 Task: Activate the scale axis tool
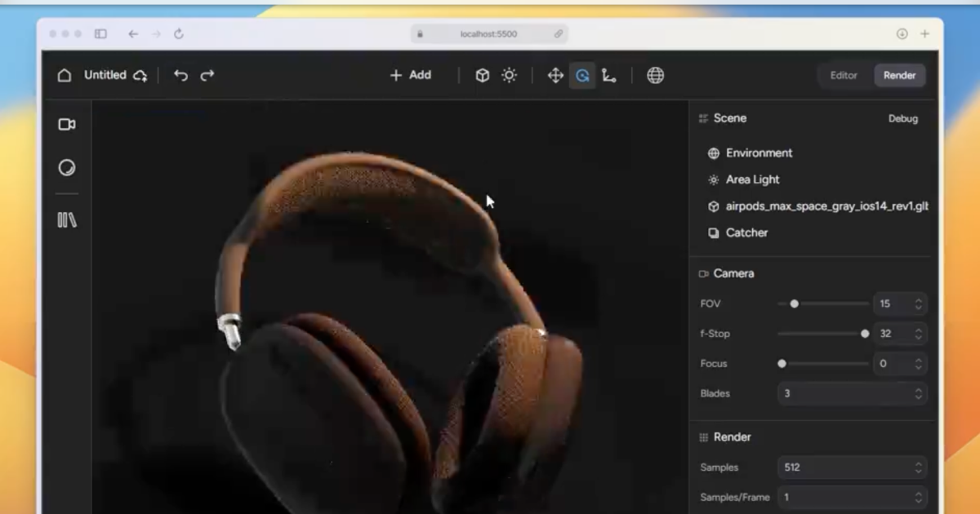(609, 75)
